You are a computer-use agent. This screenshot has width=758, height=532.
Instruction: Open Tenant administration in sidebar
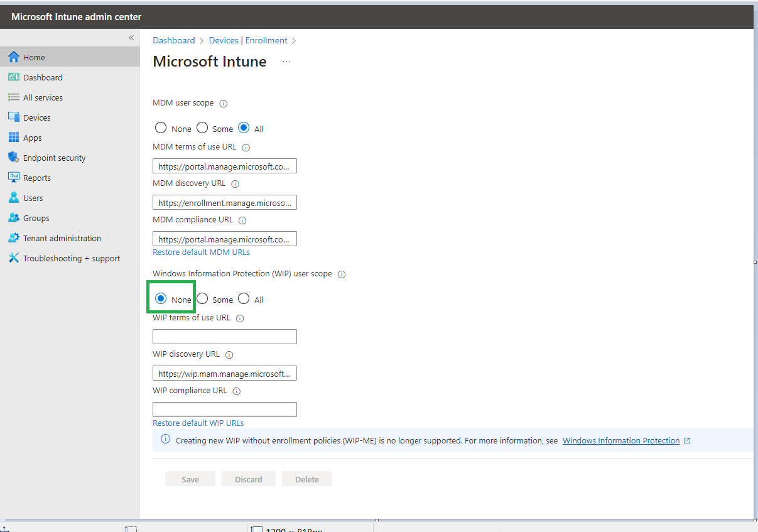[70, 238]
